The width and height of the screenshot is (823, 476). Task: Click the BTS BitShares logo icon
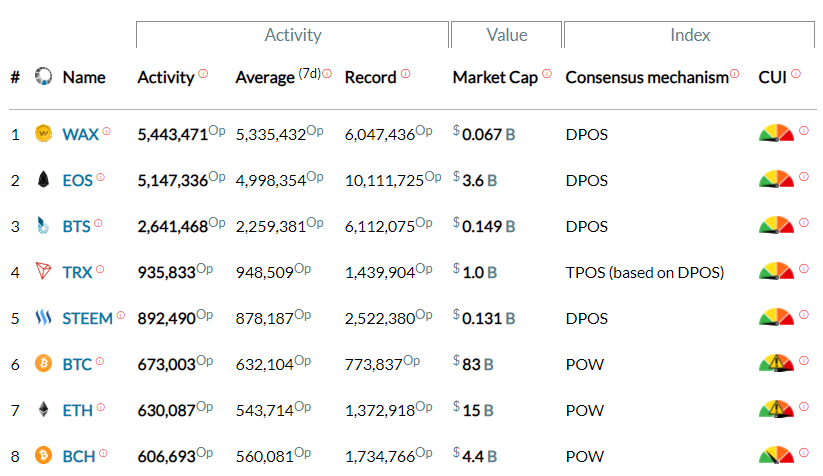pos(43,226)
